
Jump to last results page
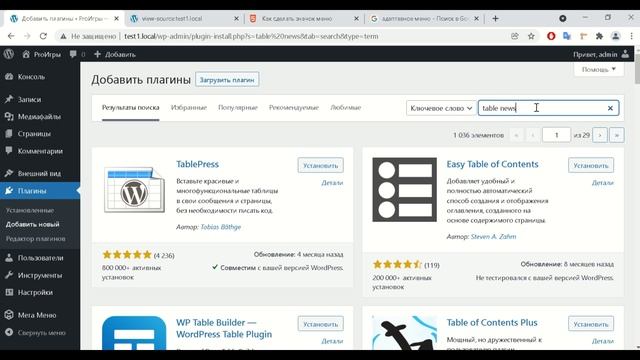point(617,135)
